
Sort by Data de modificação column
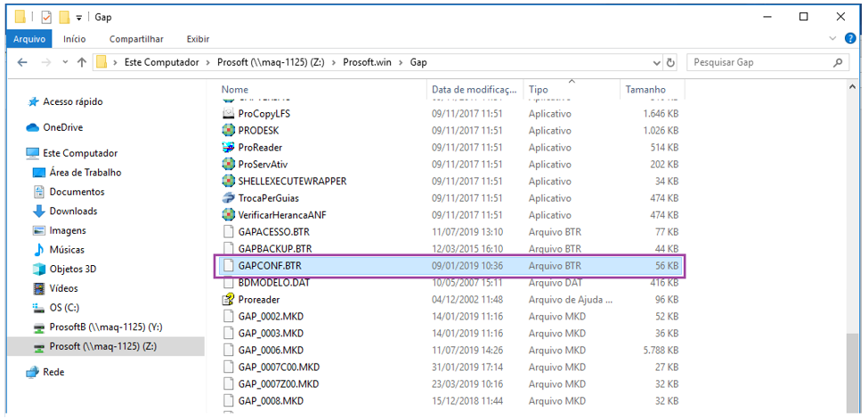(476, 90)
